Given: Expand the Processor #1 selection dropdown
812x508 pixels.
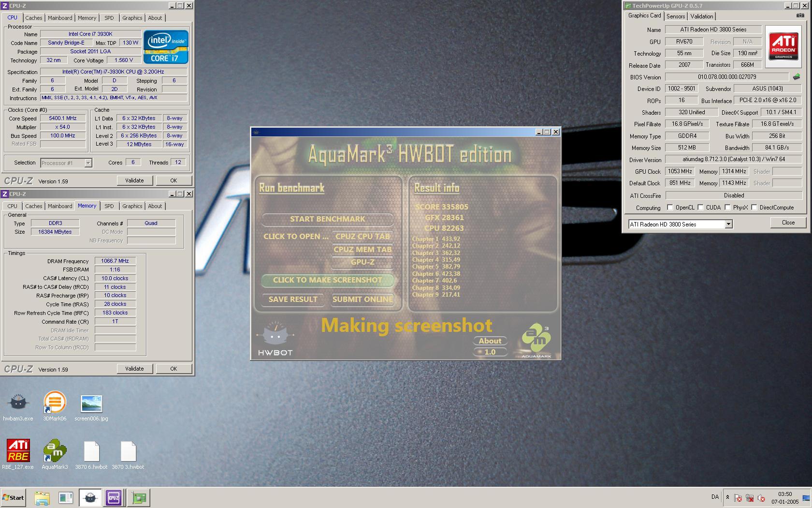Looking at the screenshot, I should pyautogui.click(x=88, y=163).
